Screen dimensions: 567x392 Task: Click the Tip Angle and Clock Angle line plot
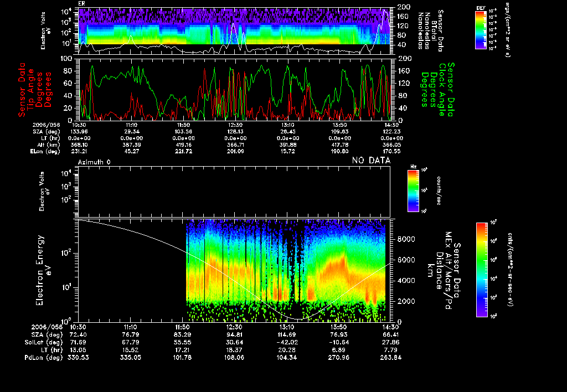pos(234,89)
